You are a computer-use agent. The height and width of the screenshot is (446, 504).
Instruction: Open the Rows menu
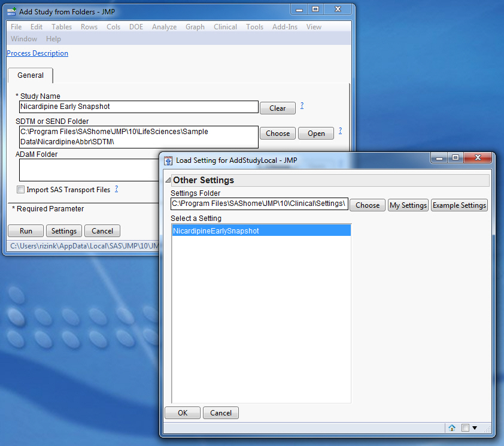pyautogui.click(x=89, y=27)
